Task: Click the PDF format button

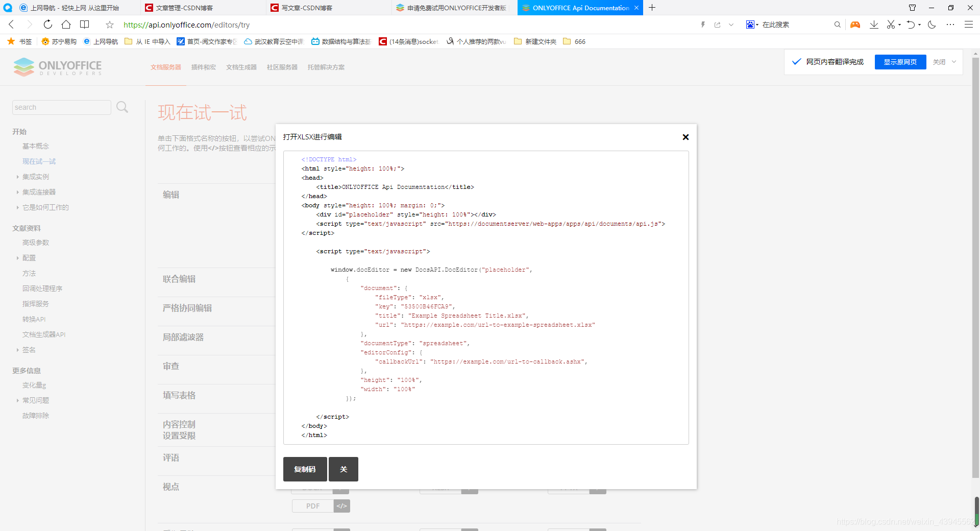Action: 313,506
